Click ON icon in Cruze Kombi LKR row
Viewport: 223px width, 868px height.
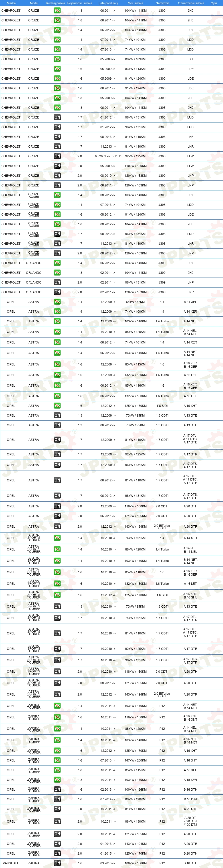point(57,243)
